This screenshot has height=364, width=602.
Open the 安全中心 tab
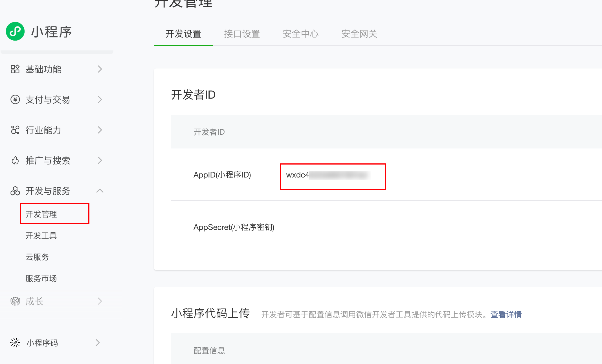(x=300, y=34)
